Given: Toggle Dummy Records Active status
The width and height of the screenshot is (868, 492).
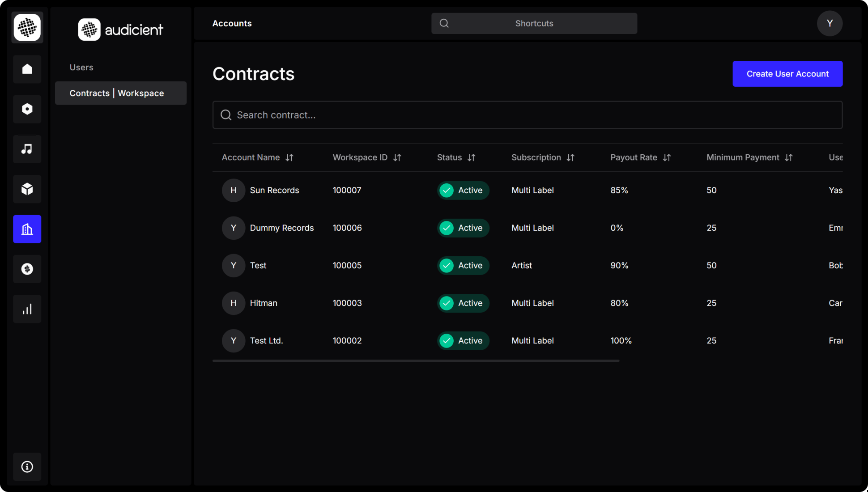Looking at the screenshot, I should (463, 228).
